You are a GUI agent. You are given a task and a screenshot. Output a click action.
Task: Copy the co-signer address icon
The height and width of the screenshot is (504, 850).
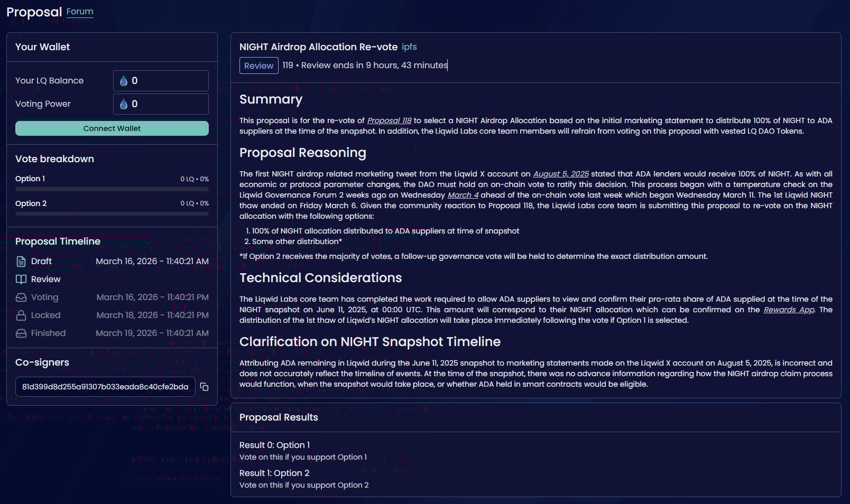click(x=204, y=387)
